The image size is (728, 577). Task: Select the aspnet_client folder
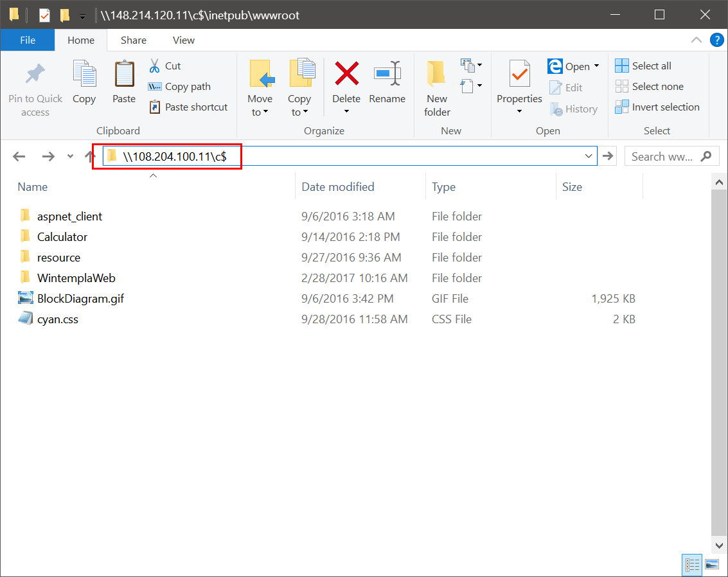coord(69,217)
